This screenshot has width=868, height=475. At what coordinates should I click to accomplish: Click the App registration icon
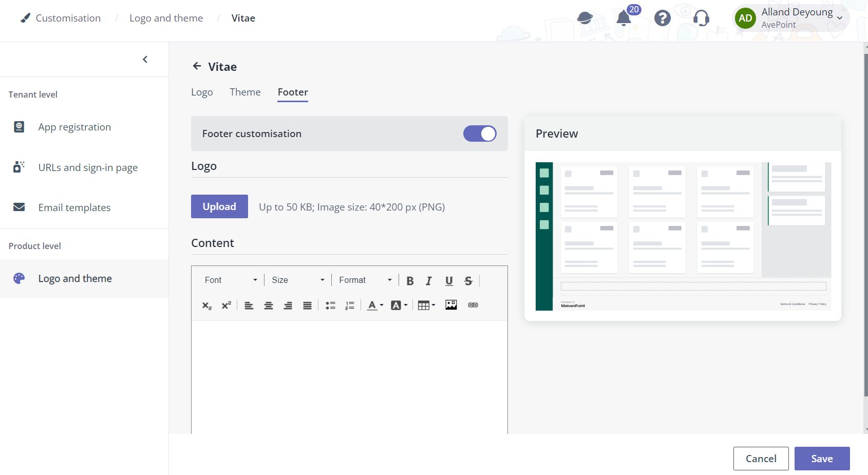click(x=19, y=127)
